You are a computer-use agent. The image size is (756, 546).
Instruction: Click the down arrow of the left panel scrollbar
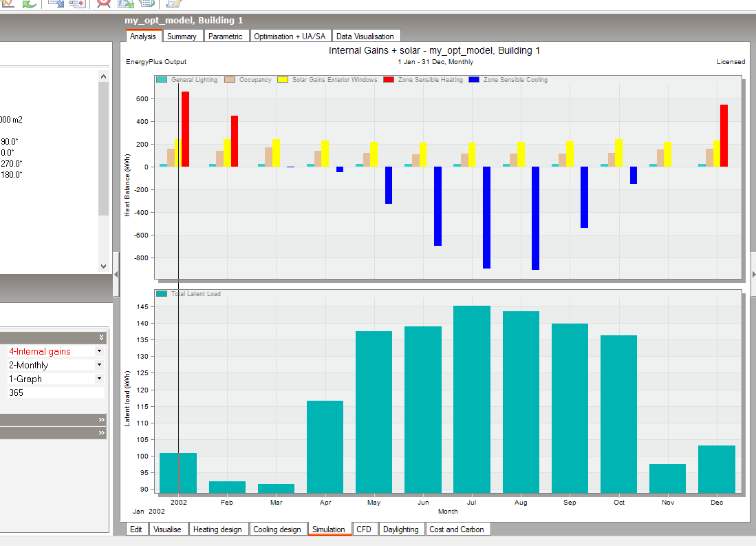[103, 266]
